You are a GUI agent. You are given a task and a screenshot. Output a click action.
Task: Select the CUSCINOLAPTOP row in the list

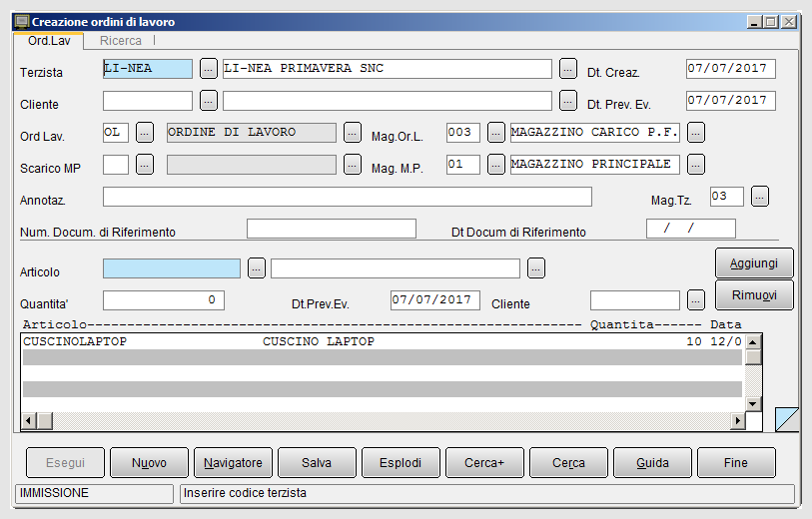tap(383, 341)
